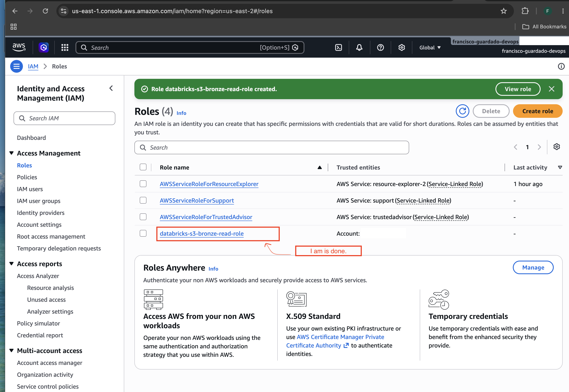Open the Roles Info link
The image size is (569, 392).
point(181,113)
